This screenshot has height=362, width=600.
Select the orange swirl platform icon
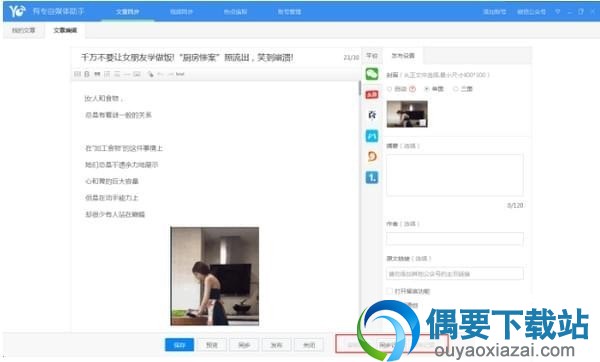(x=372, y=156)
